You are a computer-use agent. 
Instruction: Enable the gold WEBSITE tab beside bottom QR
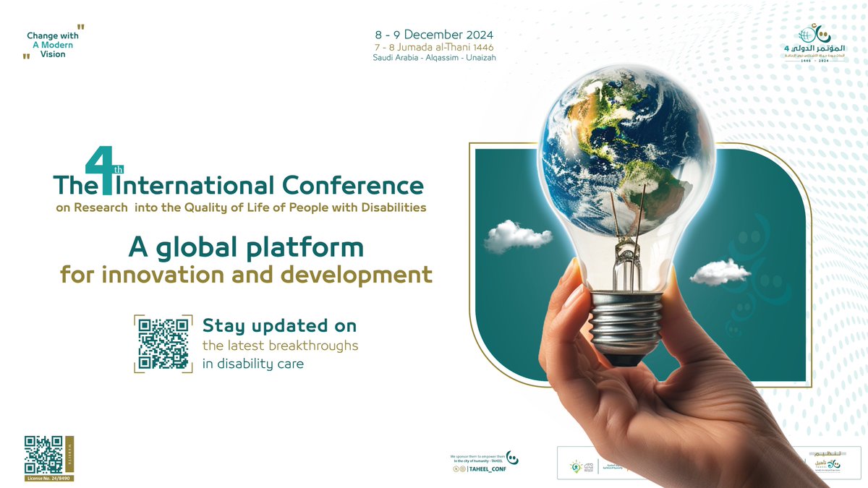point(71,455)
